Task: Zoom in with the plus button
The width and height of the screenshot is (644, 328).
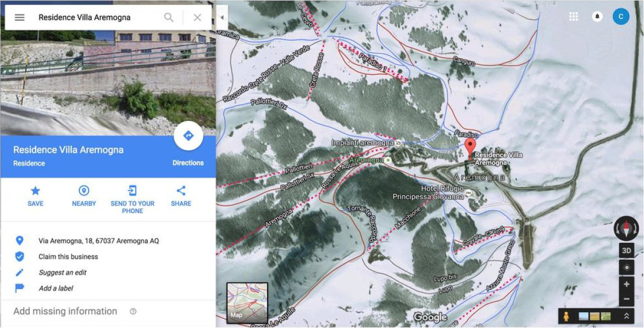Action: click(x=626, y=284)
